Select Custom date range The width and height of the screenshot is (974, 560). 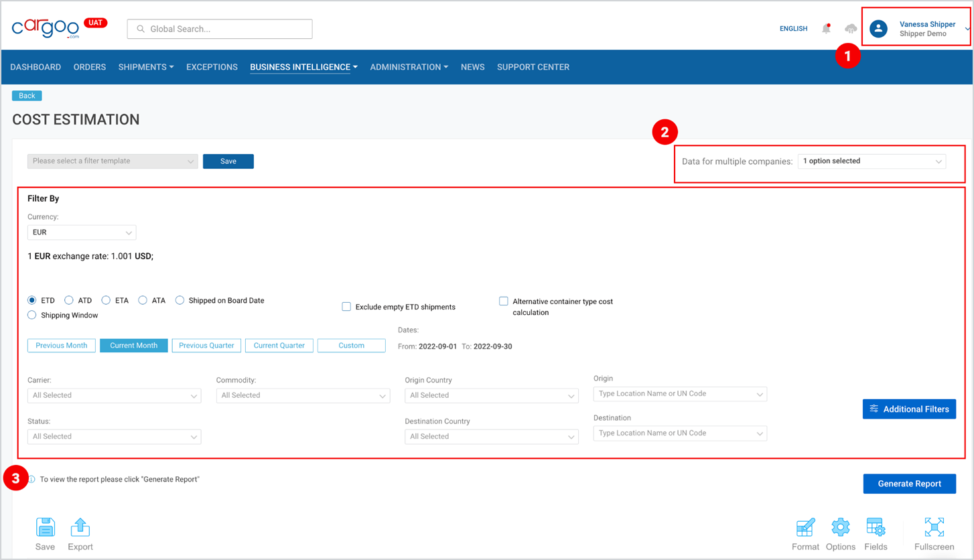point(352,346)
